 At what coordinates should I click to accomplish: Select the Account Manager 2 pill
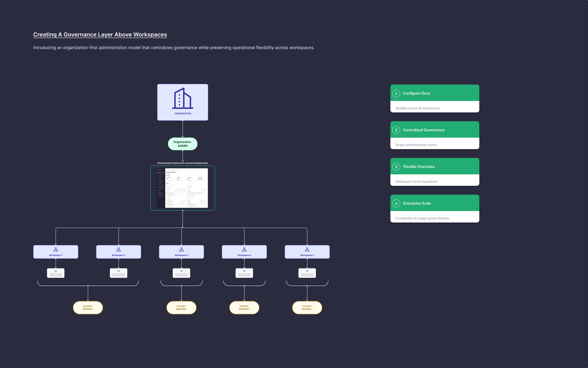click(x=181, y=308)
